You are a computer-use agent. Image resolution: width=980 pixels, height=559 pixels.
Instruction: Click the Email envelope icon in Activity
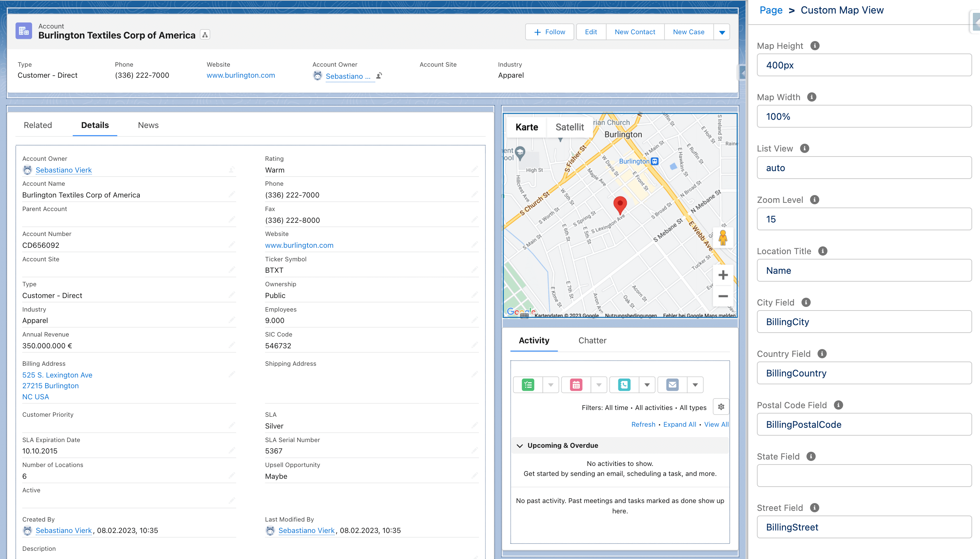672,385
